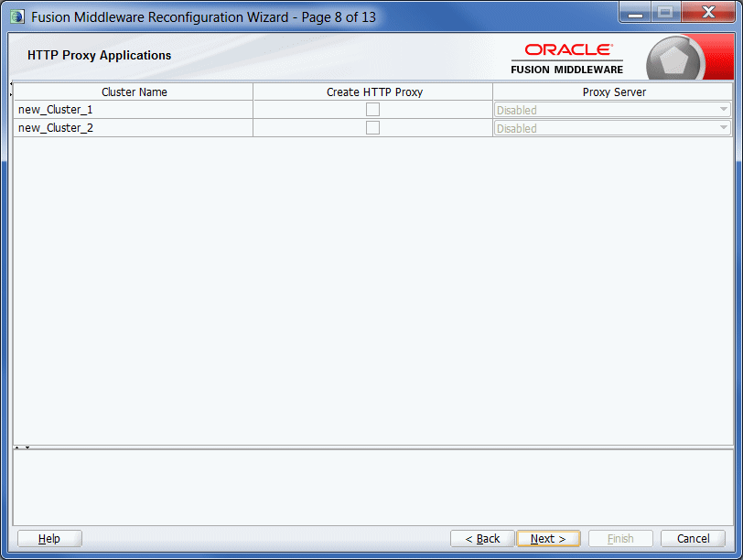Viewport: 743px width, 560px height.
Task: Click the wizard globe icon in title bar
Action: pyautogui.click(x=17, y=16)
